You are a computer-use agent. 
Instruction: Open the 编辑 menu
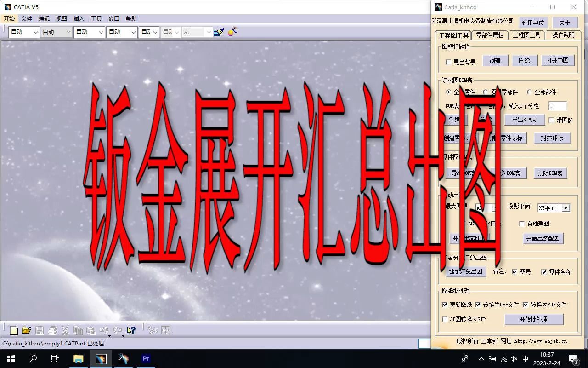[44, 18]
